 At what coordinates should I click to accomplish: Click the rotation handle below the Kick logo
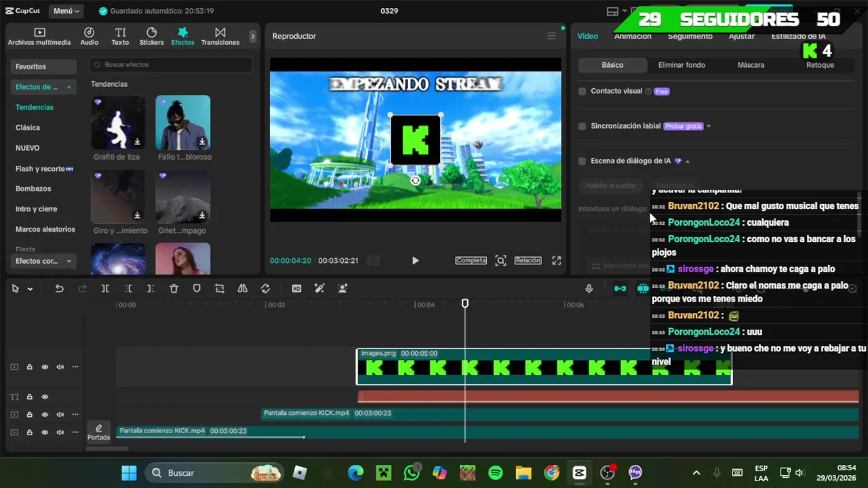415,180
